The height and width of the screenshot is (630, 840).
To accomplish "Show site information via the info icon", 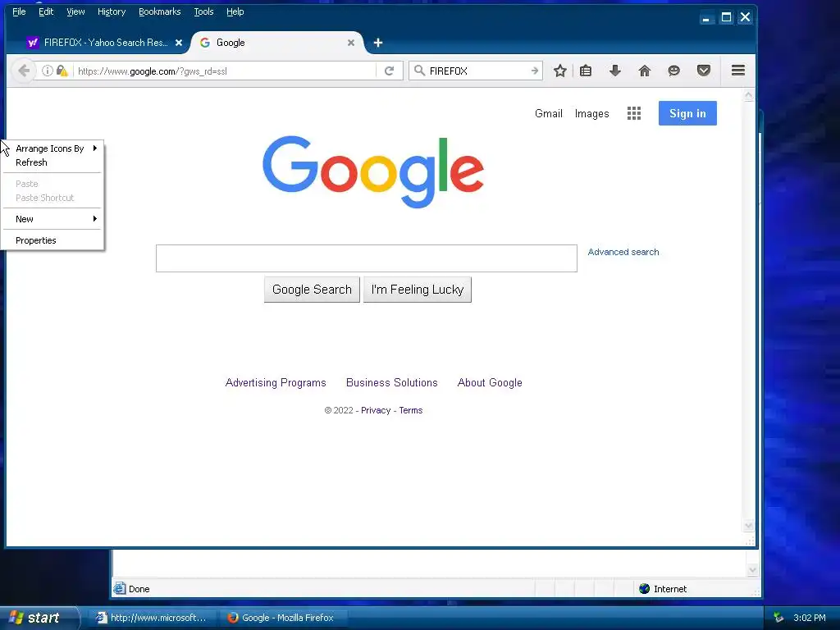I will (x=47, y=71).
